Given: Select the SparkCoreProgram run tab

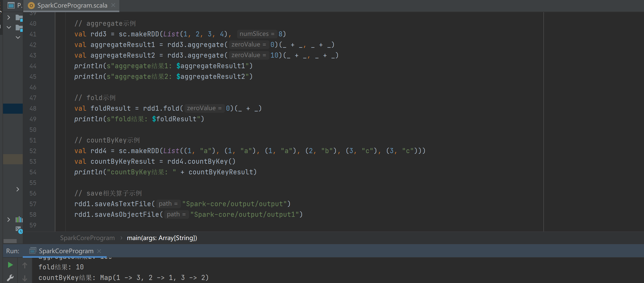Looking at the screenshot, I should coord(66,251).
